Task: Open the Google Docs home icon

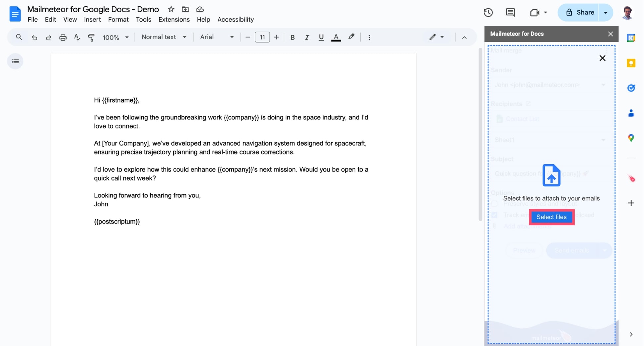Action: point(15,14)
